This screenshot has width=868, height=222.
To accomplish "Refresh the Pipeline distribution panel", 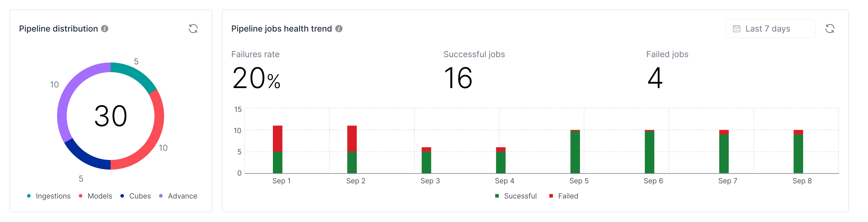I will coord(193,29).
